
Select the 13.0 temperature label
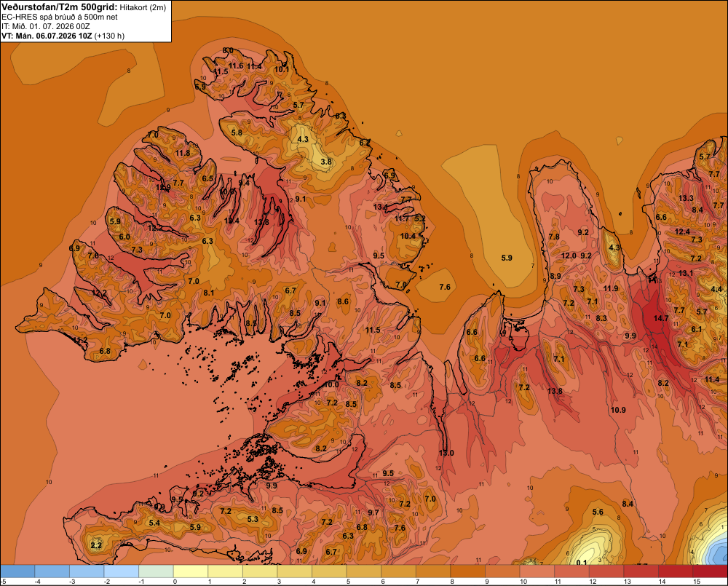pyautogui.click(x=446, y=453)
